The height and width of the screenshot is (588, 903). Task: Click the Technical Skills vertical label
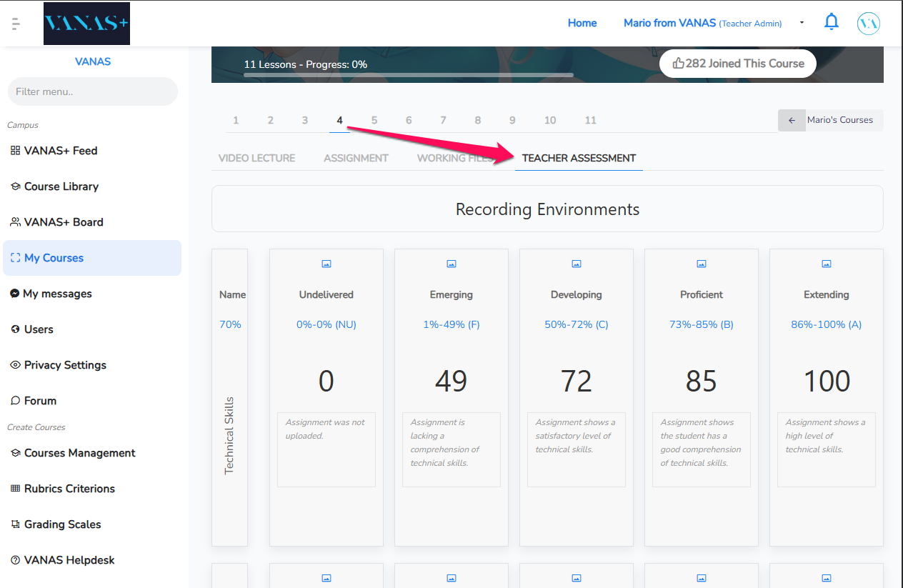point(229,435)
